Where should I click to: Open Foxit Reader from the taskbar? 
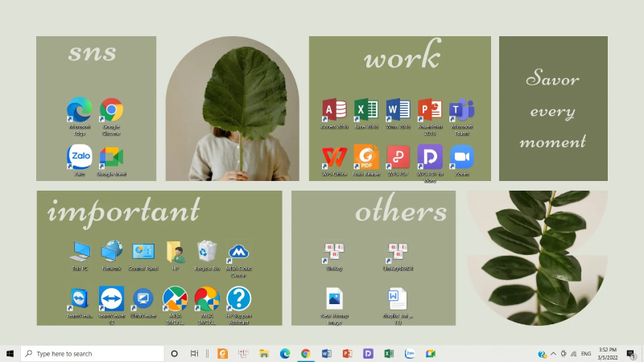coord(223,353)
